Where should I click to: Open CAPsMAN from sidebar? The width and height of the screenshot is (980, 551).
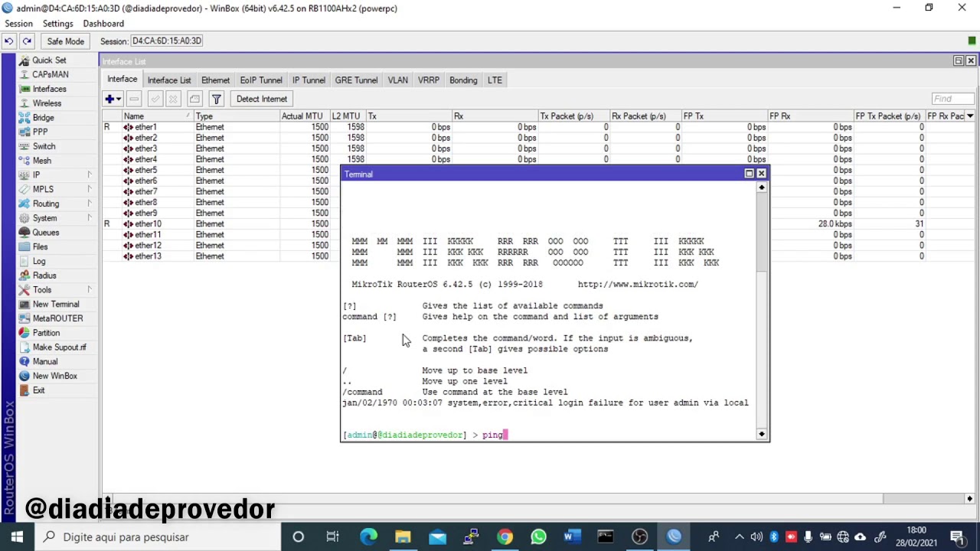(x=50, y=74)
